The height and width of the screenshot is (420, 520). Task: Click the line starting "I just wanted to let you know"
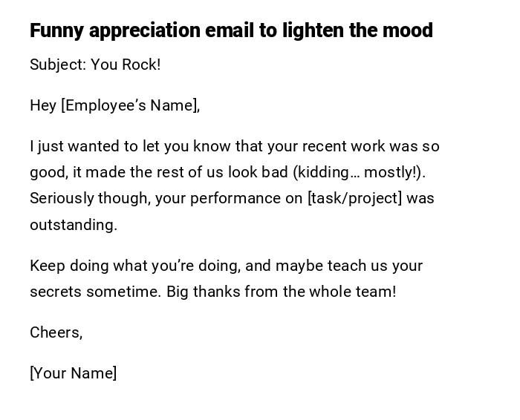click(x=235, y=146)
